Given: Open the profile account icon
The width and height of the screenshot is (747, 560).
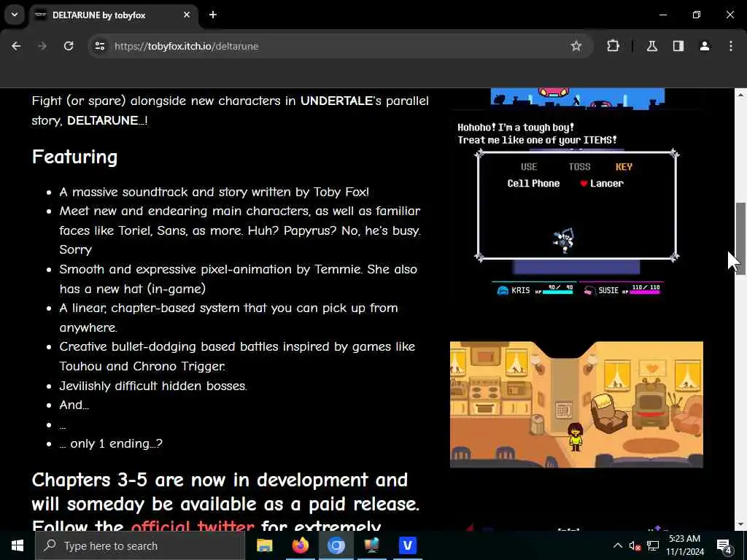Looking at the screenshot, I should point(705,46).
